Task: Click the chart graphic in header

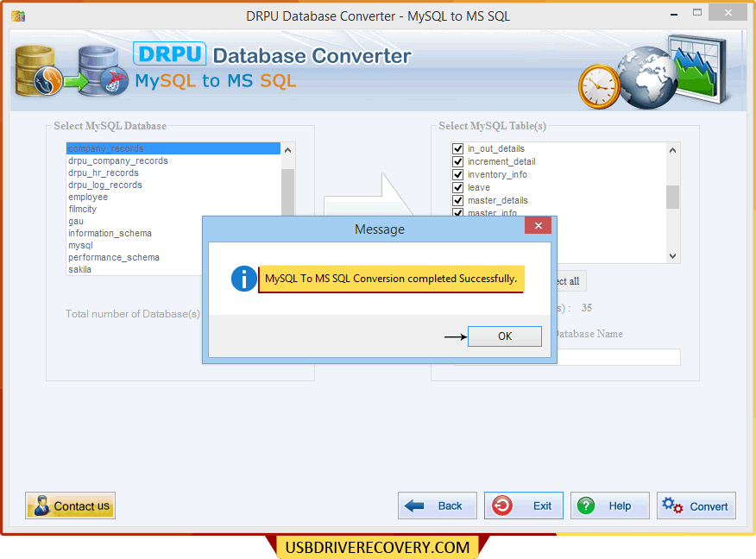Action: coord(699,68)
